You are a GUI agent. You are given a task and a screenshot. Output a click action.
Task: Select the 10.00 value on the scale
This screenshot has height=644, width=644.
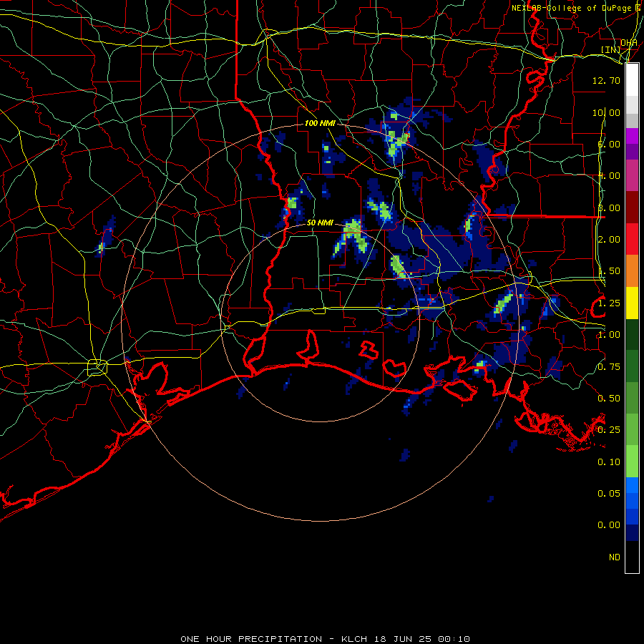(x=606, y=112)
